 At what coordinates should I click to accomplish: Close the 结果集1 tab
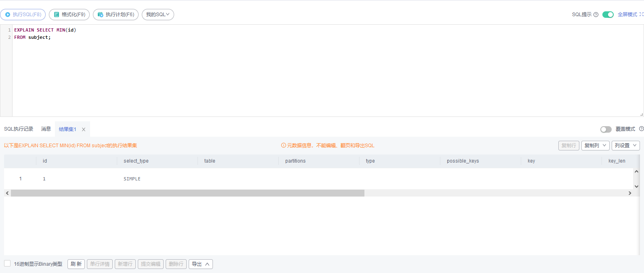(x=84, y=129)
